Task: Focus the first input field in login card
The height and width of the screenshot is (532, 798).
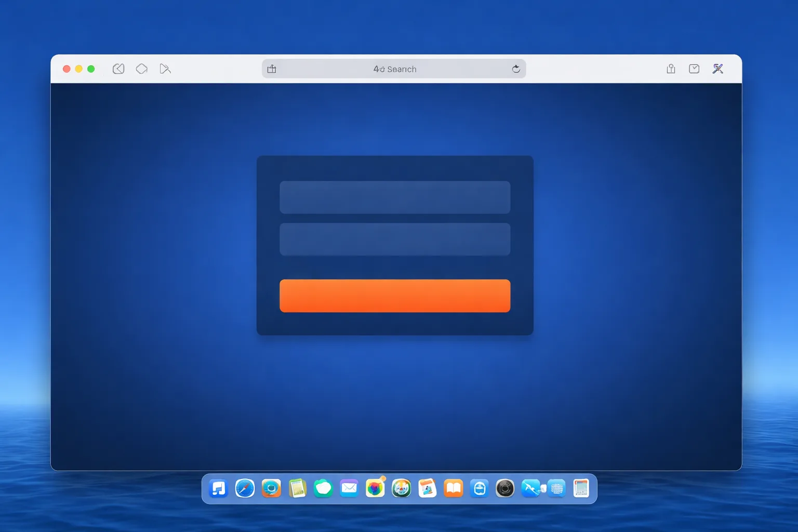Action: pyautogui.click(x=395, y=197)
